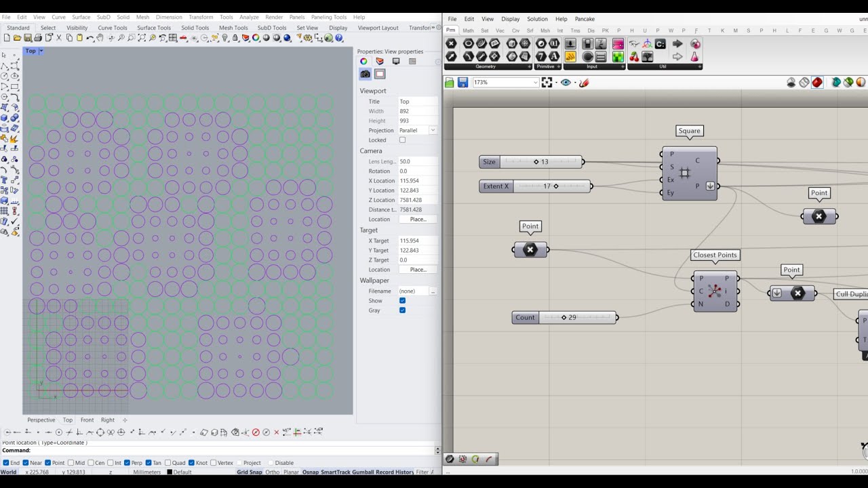Open the Grasshopper file with green folder icon
The width and height of the screenshot is (868, 488).
pyautogui.click(x=450, y=83)
